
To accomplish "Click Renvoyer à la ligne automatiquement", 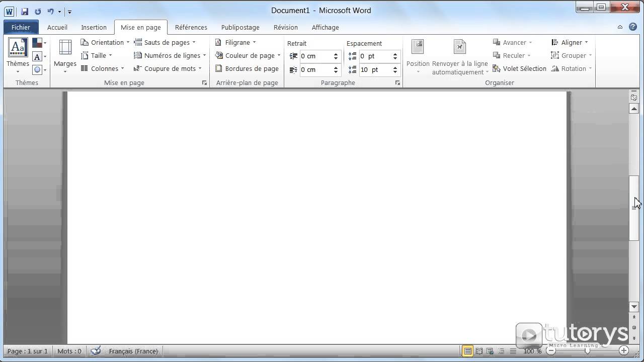I will (x=460, y=56).
